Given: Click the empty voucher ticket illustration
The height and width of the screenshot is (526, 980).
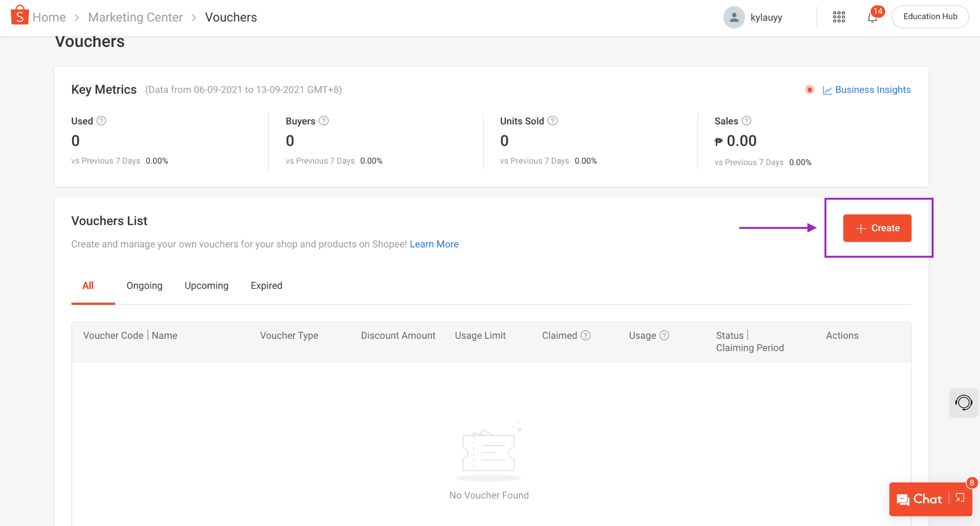Looking at the screenshot, I should pos(489,451).
